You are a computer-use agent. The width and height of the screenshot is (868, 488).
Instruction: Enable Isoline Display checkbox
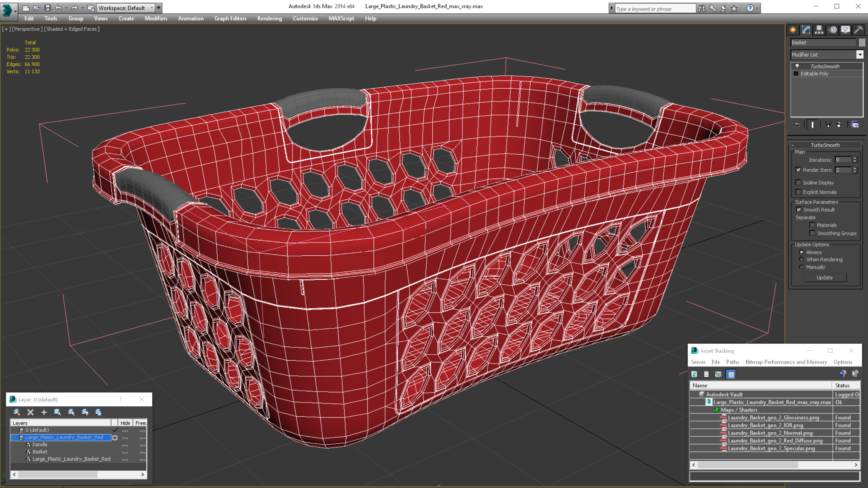tap(798, 183)
